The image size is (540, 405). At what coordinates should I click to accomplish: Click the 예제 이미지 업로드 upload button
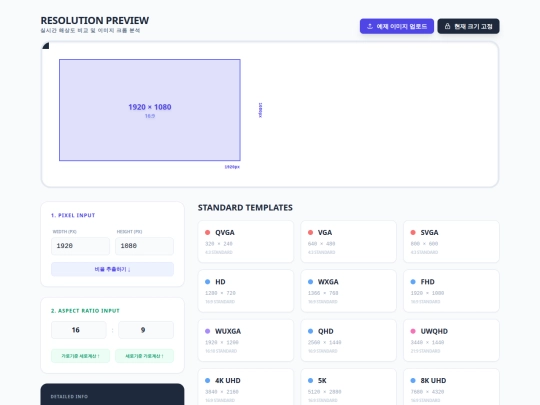coord(397,26)
